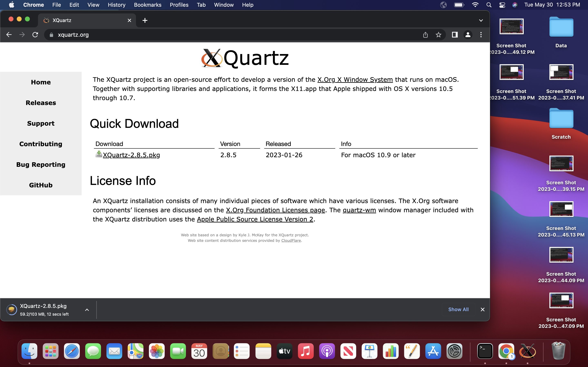Click the downloading XQuartz-2.8.5.pkg progress item
588x367 pixels.
click(43, 310)
